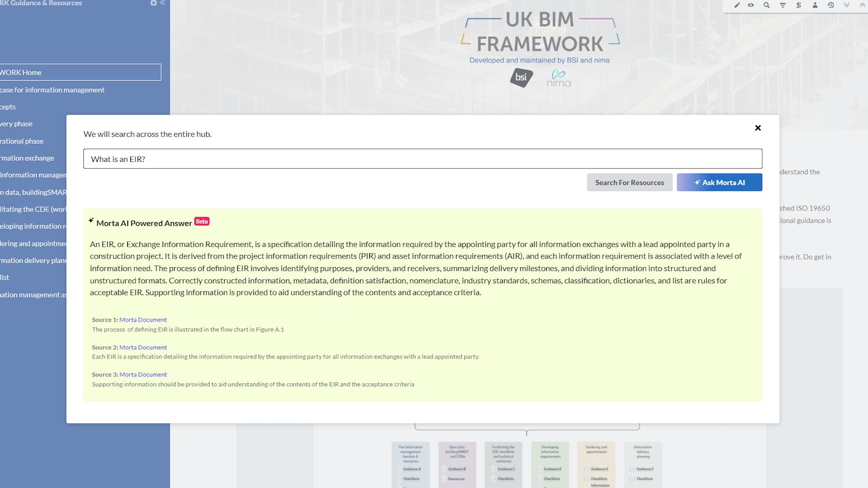Open the magnifier search icon
Image resolution: width=868 pixels, height=488 pixels.
[765, 5]
